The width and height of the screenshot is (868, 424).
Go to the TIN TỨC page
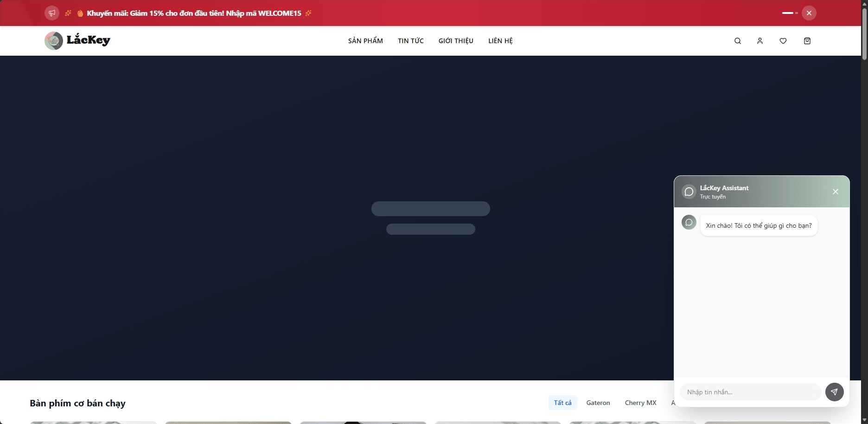click(411, 41)
